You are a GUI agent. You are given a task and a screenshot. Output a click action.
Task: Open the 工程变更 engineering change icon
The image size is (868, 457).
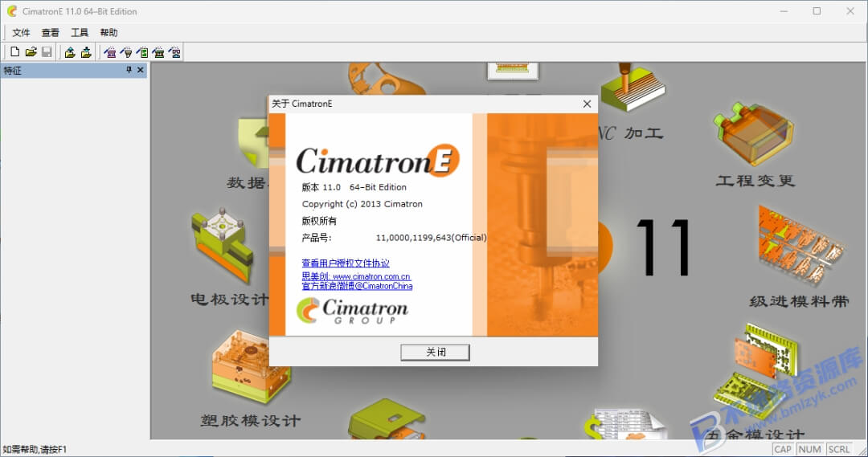(754, 134)
